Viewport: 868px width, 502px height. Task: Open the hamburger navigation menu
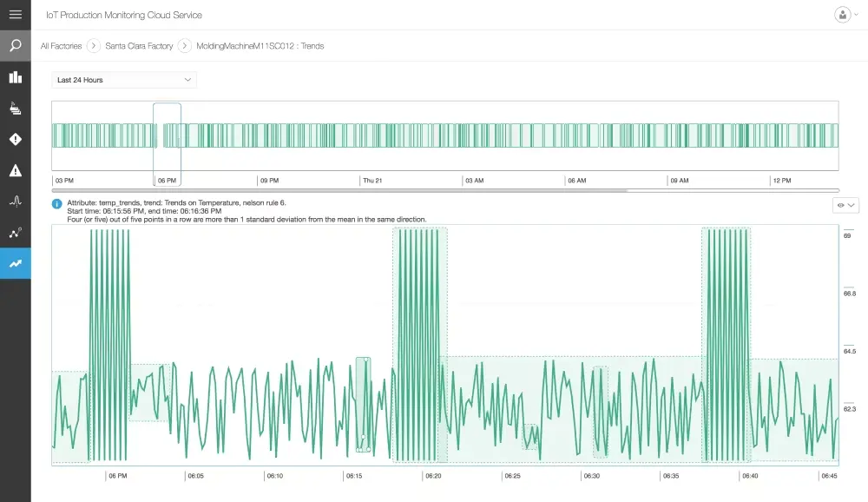(15, 14)
